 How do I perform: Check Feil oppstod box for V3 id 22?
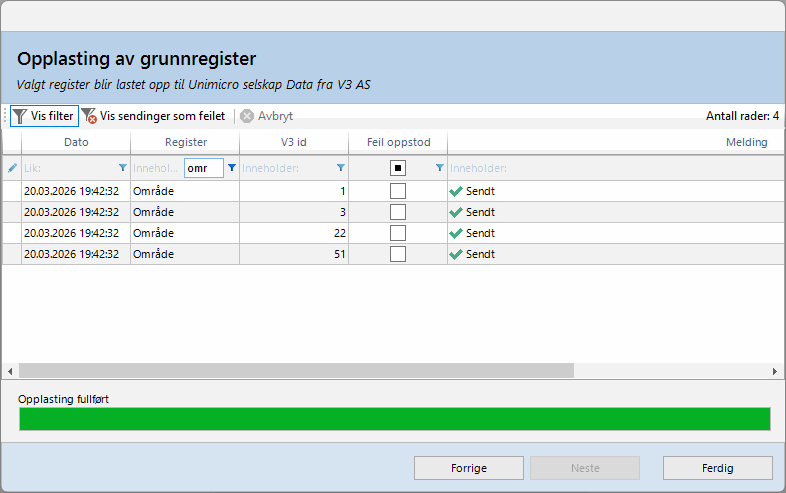pyautogui.click(x=398, y=233)
